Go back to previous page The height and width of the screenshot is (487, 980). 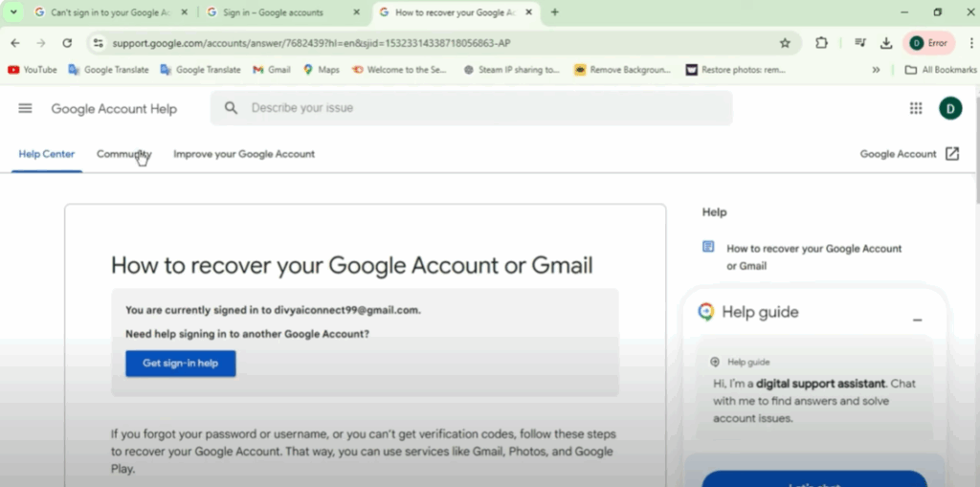(15, 43)
